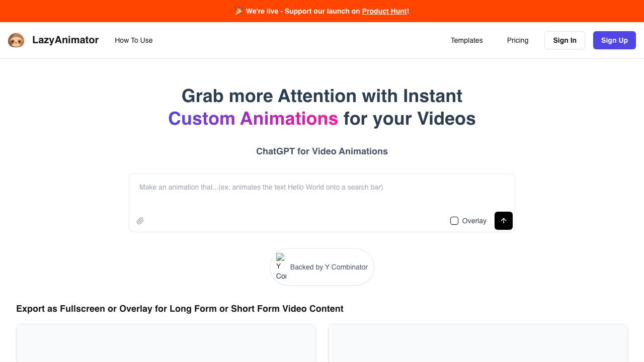This screenshot has height=362, width=644.
Task: Open the left example video card
Action: coord(166,343)
